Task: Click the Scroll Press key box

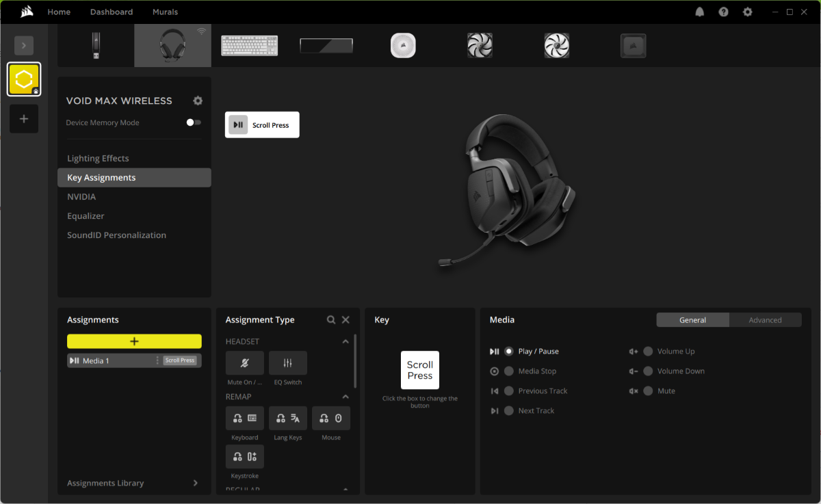Action: point(419,370)
